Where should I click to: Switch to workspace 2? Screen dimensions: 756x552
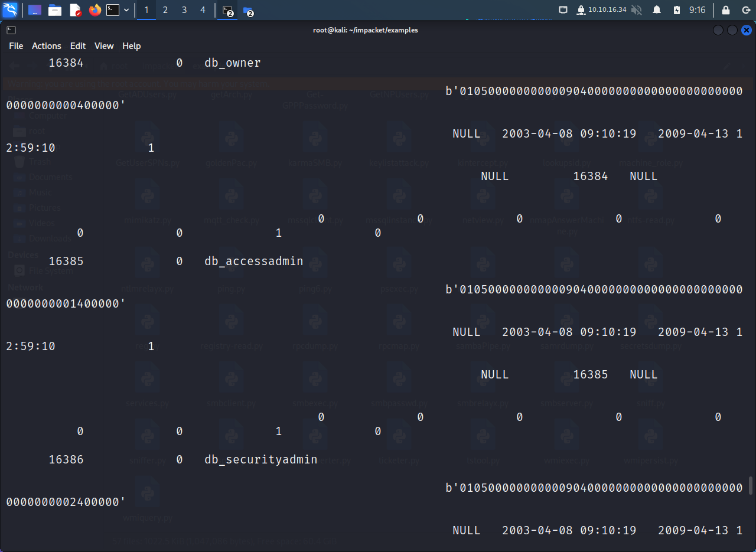click(x=165, y=10)
